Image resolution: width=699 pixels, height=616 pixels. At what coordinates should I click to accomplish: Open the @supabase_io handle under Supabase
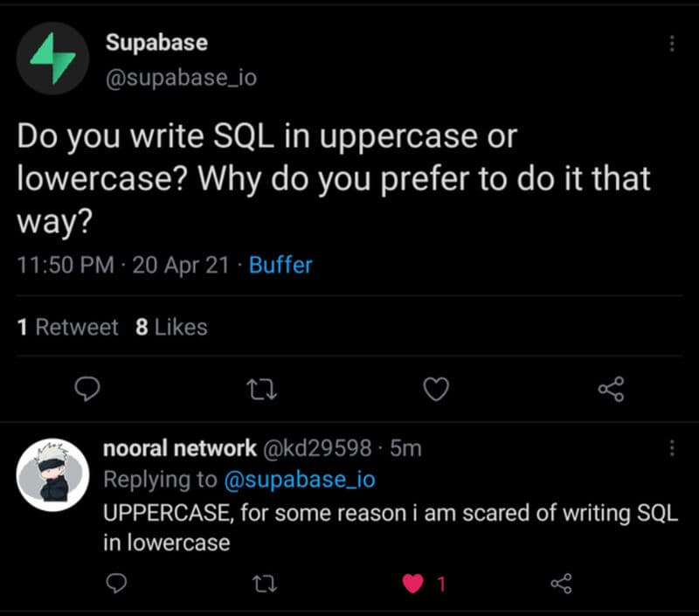point(181,78)
